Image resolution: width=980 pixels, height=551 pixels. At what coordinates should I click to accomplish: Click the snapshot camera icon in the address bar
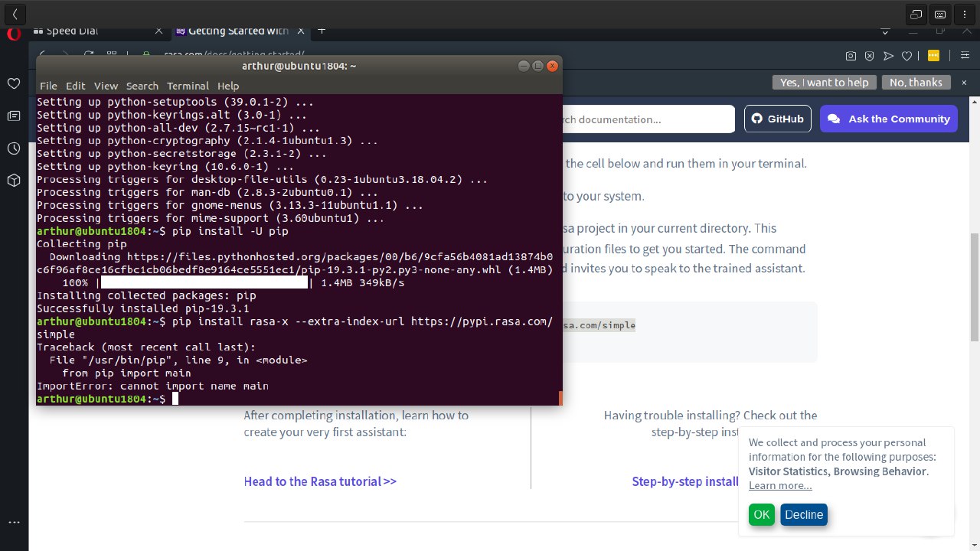tap(851, 54)
